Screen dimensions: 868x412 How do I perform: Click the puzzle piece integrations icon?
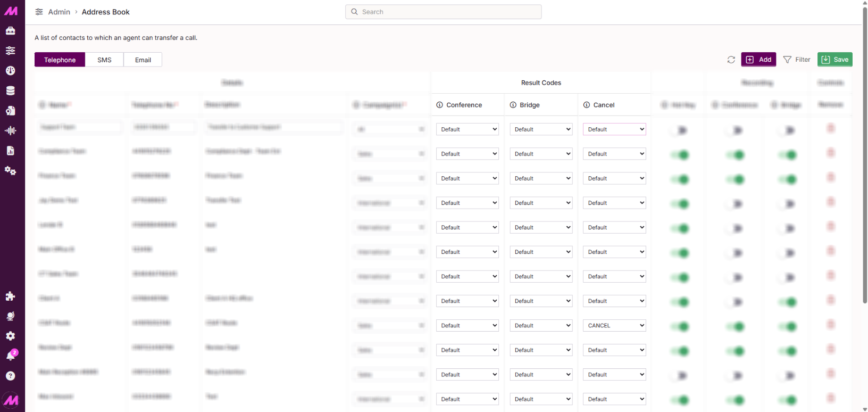11,296
